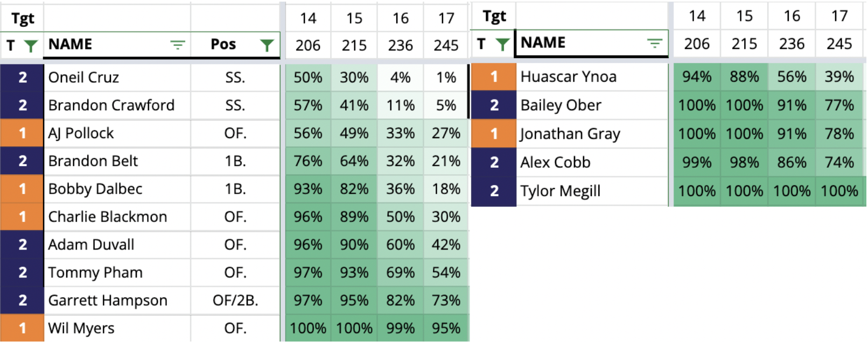Select Bobby Dalbec's 93% cell
Viewport: 868px width, 342px height.
pyautogui.click(x=308, y=189)
